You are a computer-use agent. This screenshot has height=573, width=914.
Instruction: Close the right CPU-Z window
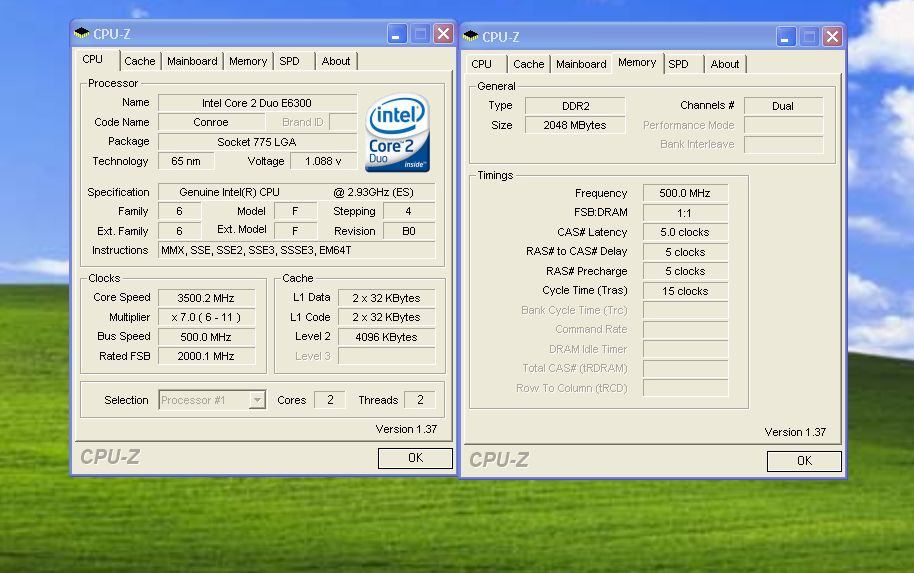coord(832,37)
